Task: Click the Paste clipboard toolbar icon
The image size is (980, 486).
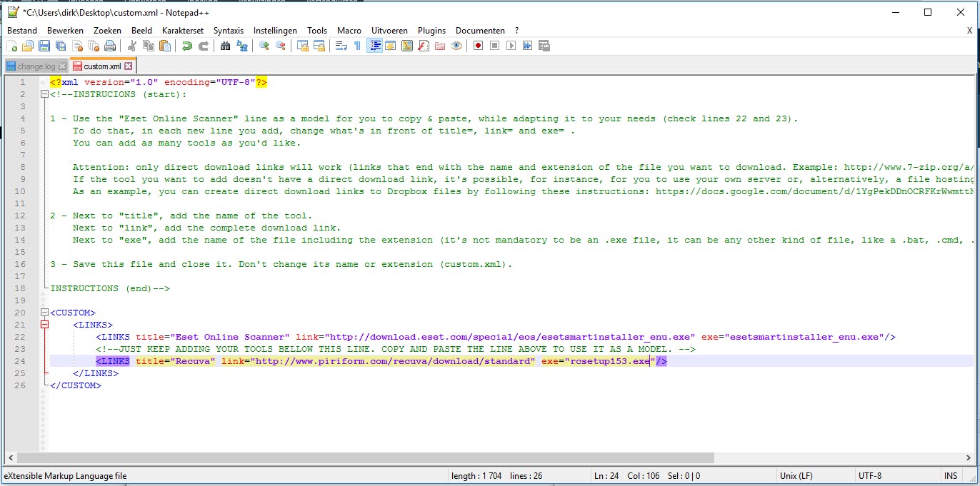Action: 165,46
